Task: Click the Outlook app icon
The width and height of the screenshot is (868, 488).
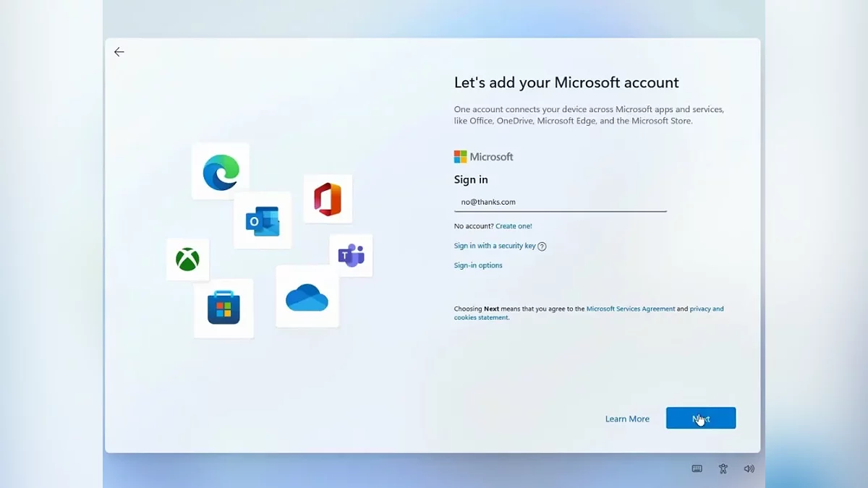Action: click(x=263, y=221)
